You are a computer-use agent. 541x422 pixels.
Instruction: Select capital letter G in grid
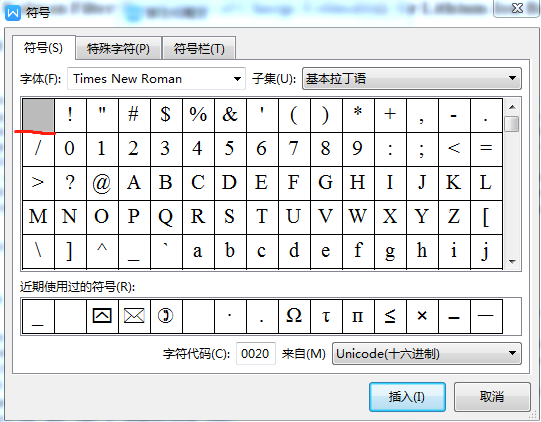(326, 183)
